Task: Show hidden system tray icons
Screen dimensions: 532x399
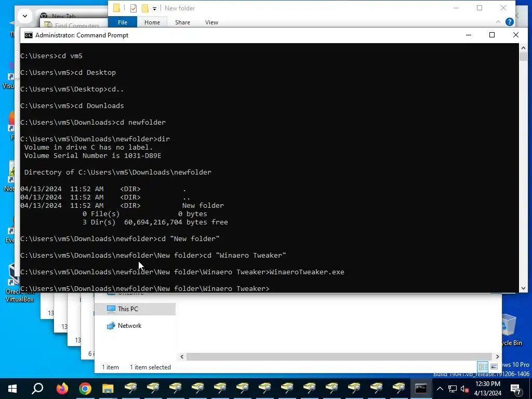Action: tap(440, 389)
